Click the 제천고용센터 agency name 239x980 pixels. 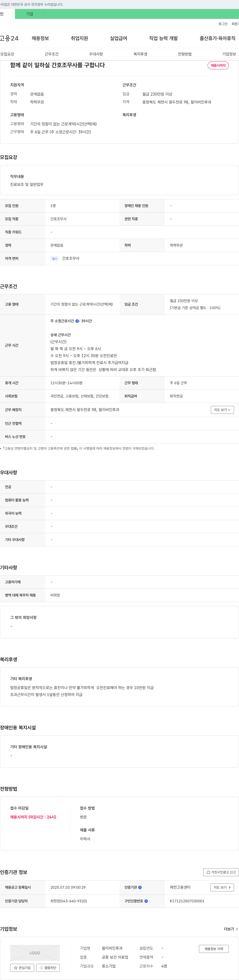(x=180, y=887)
